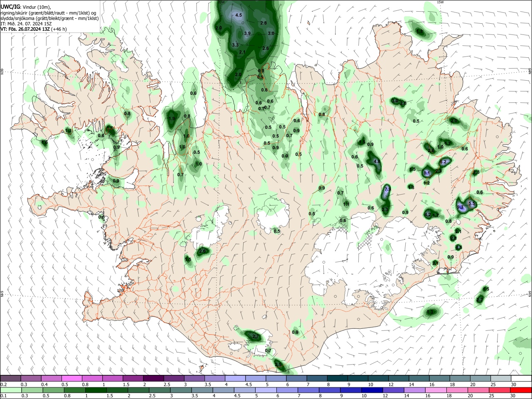
Task: Select the '0.4' label on upper legend row
Action: 44,384
